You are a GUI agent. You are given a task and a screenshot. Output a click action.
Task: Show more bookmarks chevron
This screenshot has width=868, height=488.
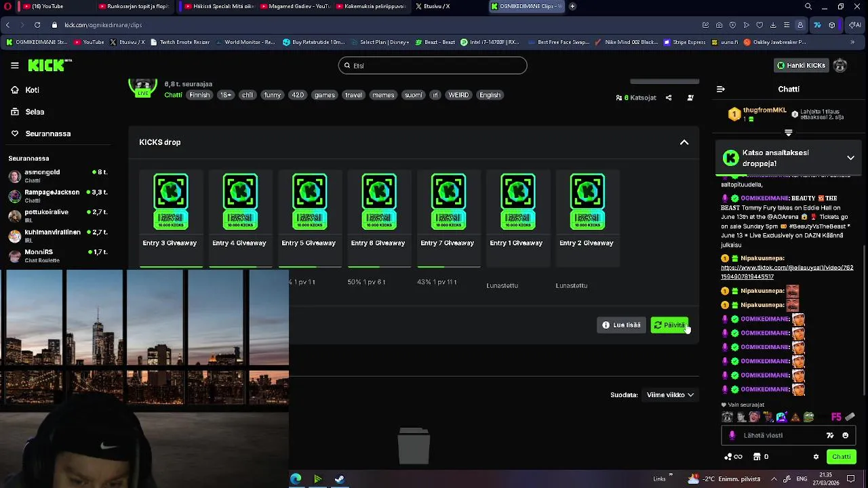(x=852, y=42)
